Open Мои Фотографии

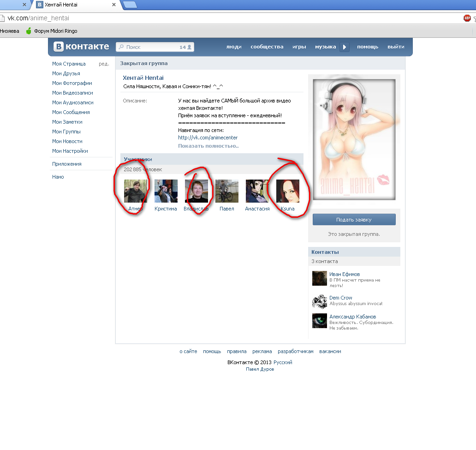[x=72, y=83]
